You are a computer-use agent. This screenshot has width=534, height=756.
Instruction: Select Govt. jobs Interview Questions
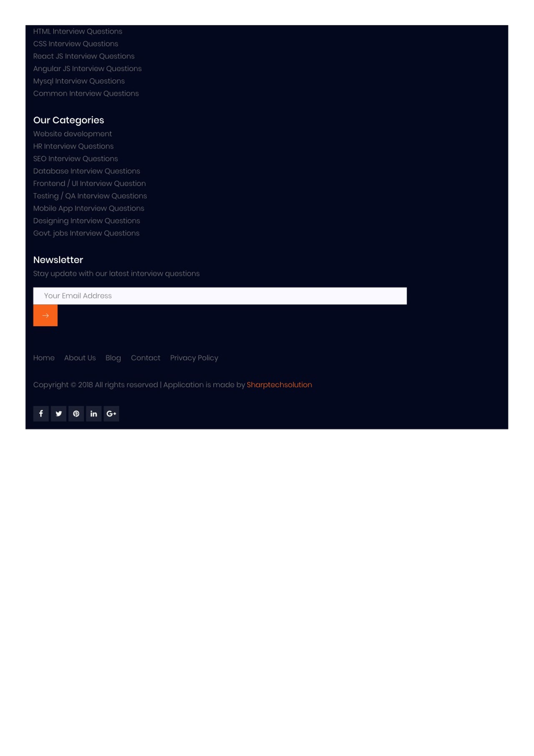point(86,233)
